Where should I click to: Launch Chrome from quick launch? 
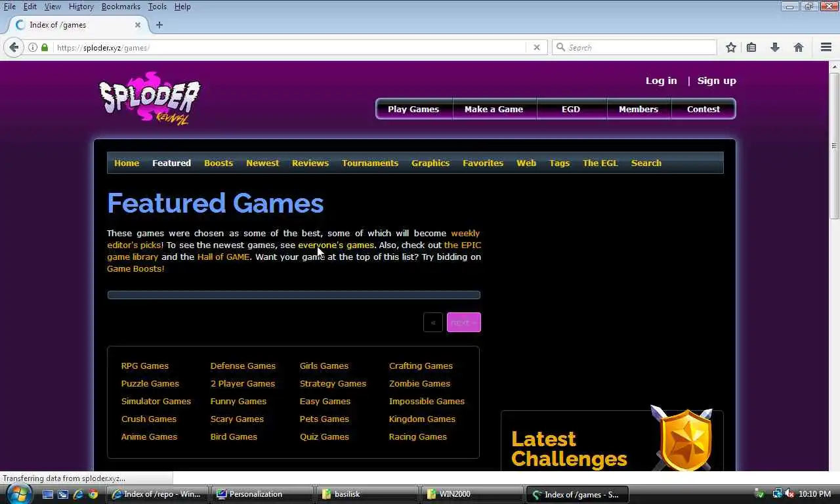tap(93, 494)
